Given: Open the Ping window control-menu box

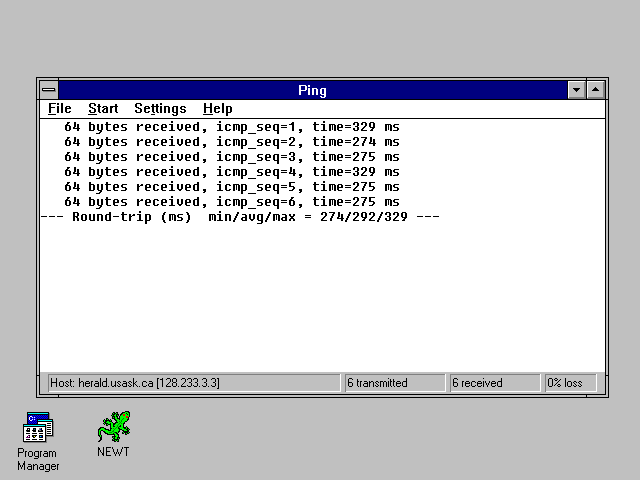Looking at the screenshot, I should click(49, 90).
